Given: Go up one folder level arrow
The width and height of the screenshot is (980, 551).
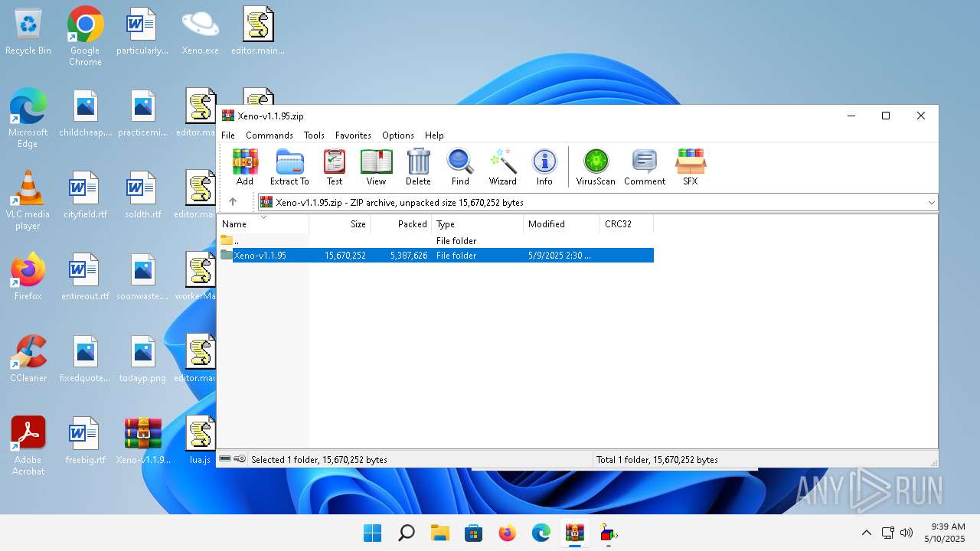Looking at the screenshot, I should pos(233,202).
